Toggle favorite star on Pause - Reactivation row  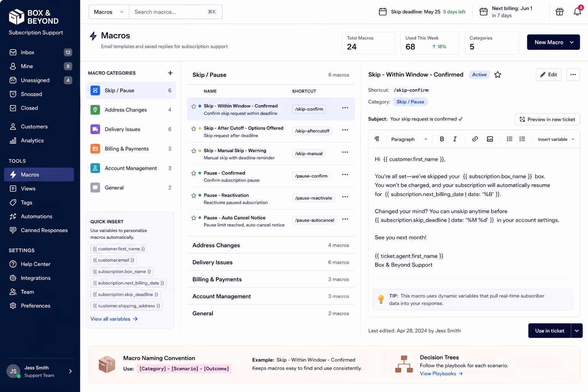[x=194, y=196]
